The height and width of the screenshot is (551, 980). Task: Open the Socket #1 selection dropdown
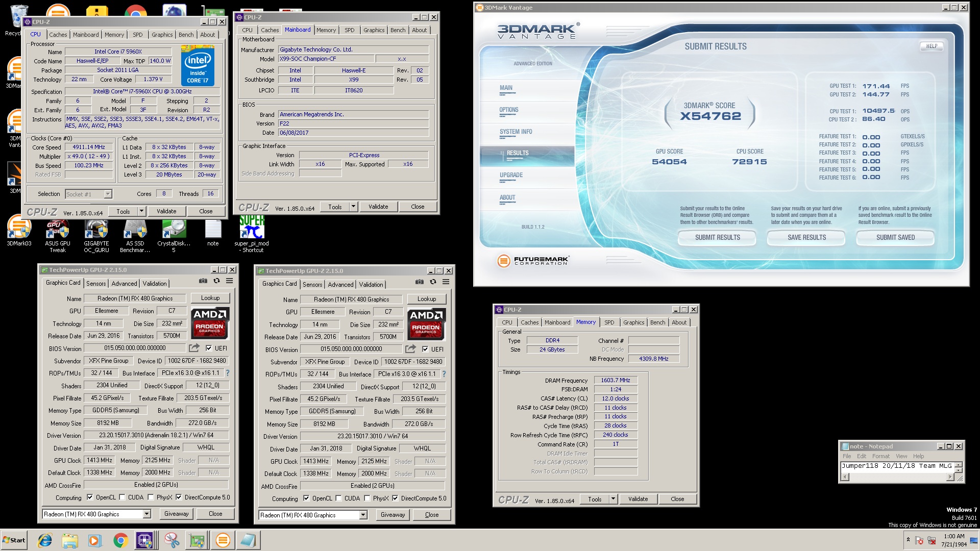(108, 194)
